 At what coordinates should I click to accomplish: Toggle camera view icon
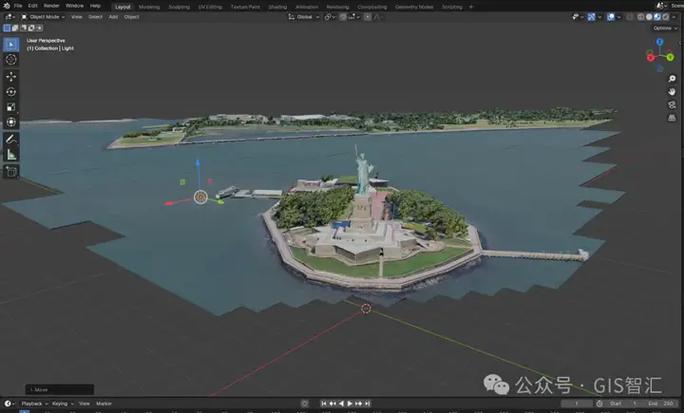point(672,105)
